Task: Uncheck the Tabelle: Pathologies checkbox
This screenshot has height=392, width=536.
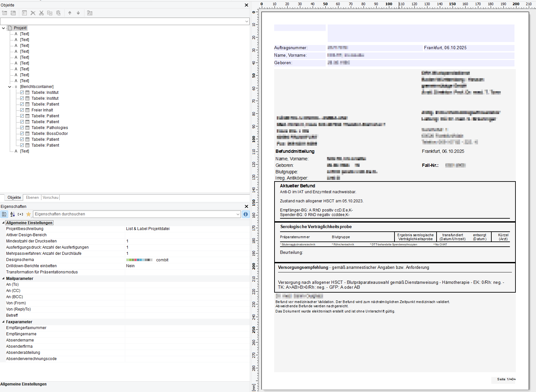Action: tap(22, 128)
